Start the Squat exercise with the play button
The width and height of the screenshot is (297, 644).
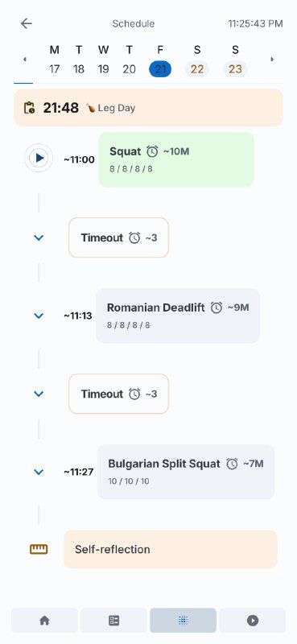(39, 158)
